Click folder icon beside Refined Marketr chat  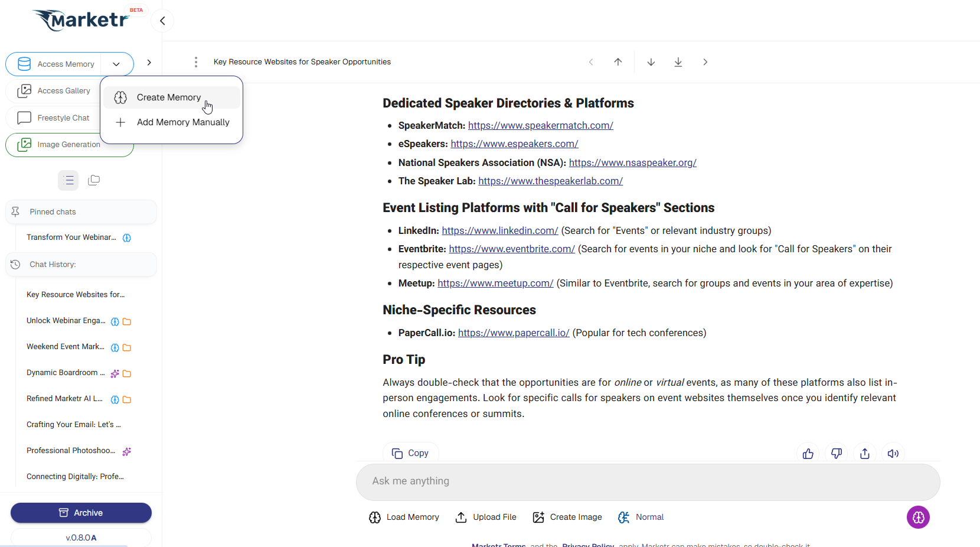point(127,400)
